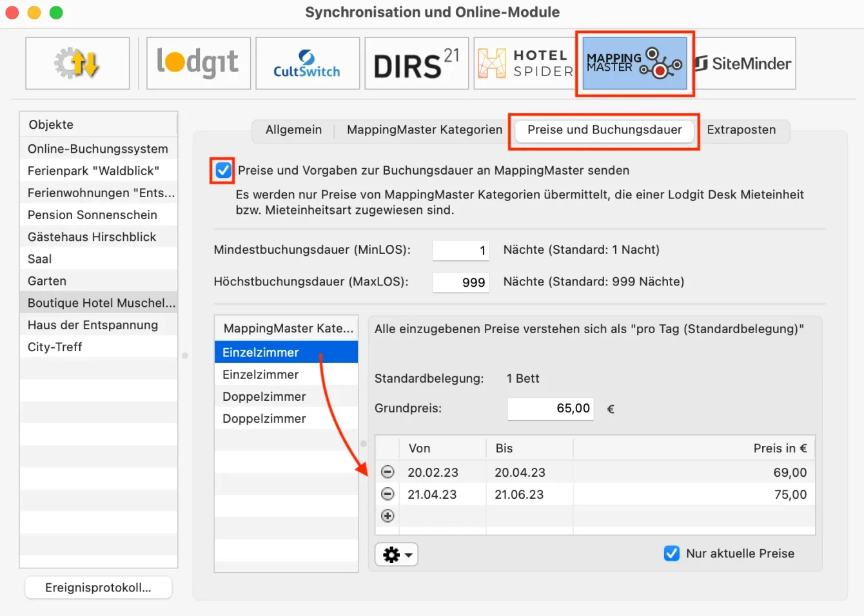Screen dimensions: 864x616
Task: Select the CultSwitch module icon
Action: click(x=308, y=63)
